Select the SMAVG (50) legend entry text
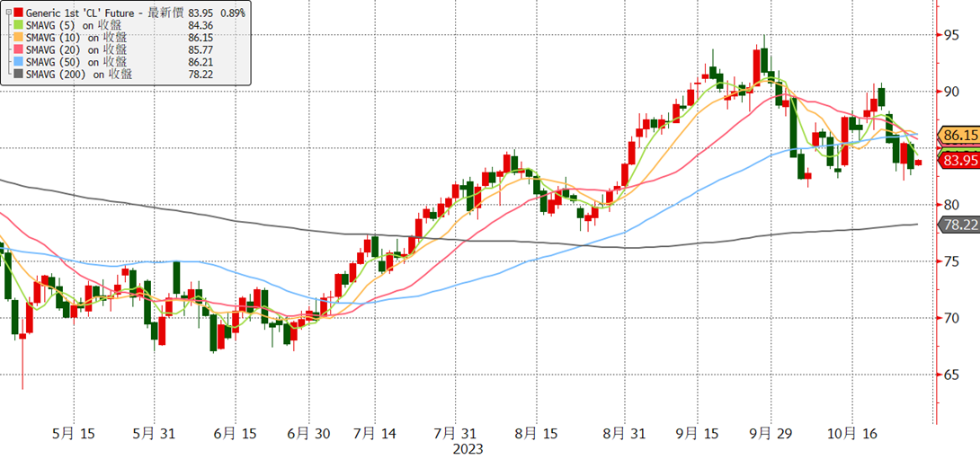Viewport: 980px width, 459px height. click(x=77, y=62)
